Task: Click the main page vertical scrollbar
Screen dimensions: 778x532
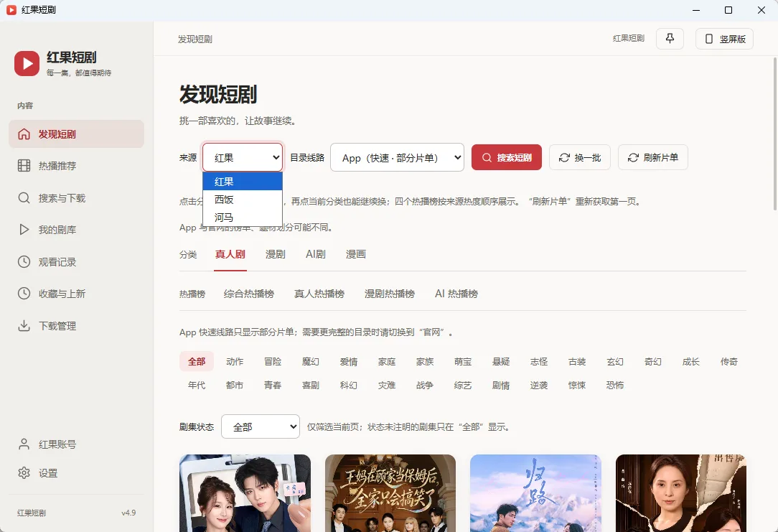Action: [775, 134]
